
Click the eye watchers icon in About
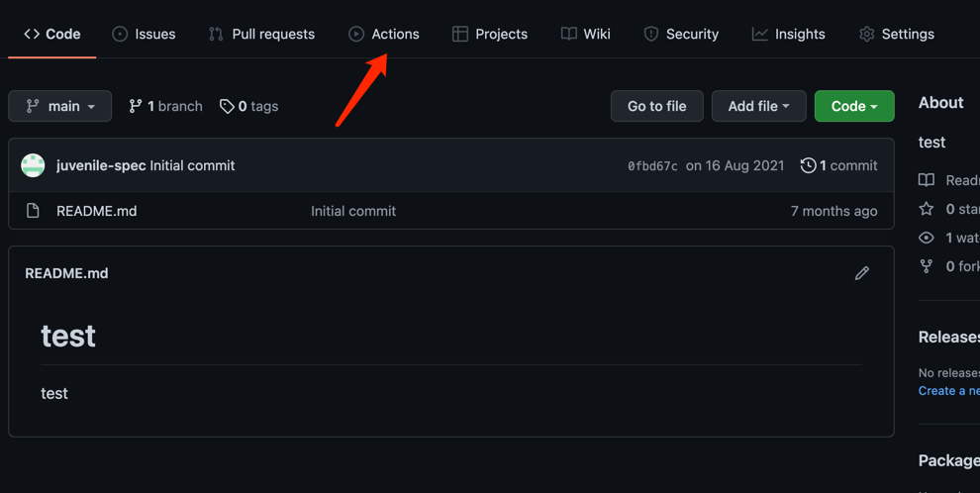pyautogui.click(x=927, y=238)
